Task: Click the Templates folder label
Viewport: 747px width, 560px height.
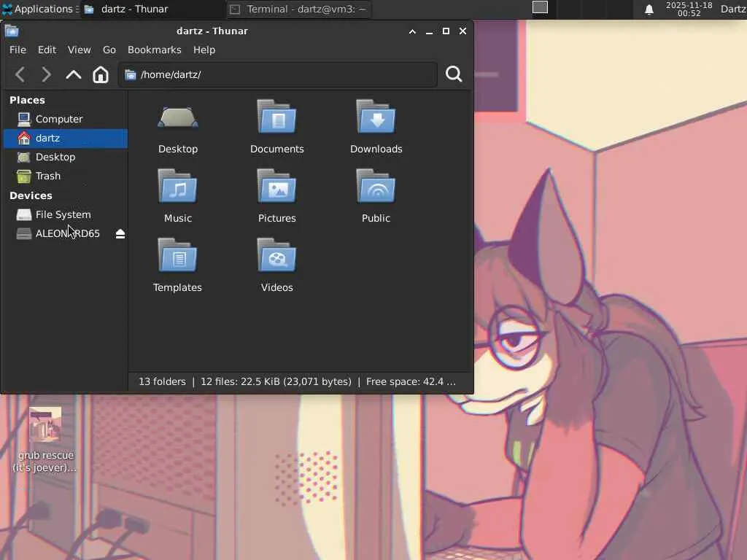Action: click(177, 287)
